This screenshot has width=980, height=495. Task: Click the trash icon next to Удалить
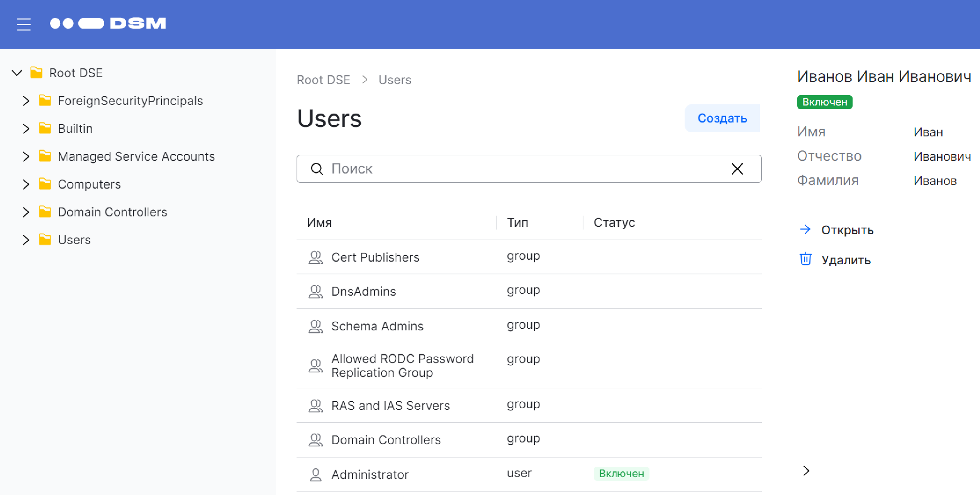[805, 259]
